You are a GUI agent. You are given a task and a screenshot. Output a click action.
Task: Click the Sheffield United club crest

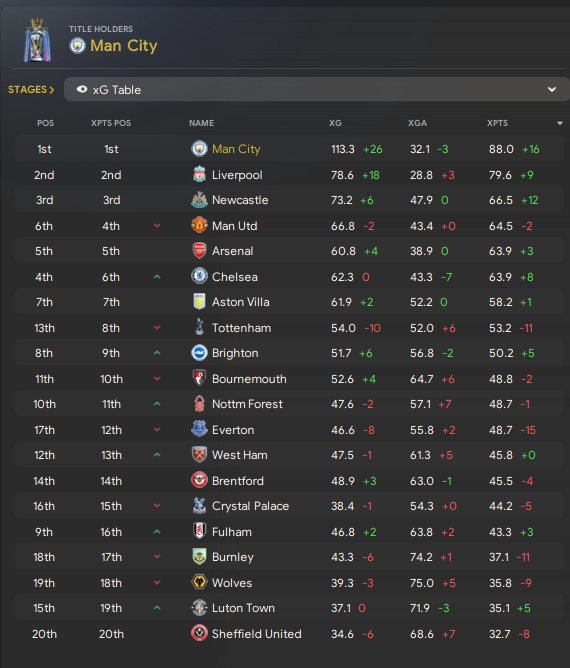coord(199,633)
